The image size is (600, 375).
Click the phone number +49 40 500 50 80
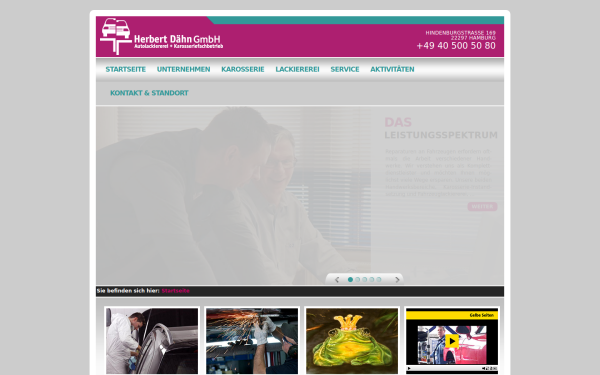[x=456, y=46]
